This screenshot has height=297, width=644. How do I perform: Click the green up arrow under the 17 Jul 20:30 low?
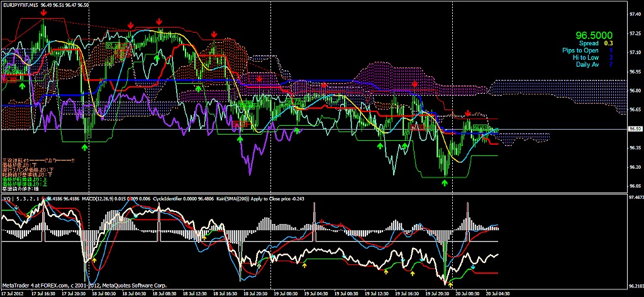pyautogui.click(x=85, y=146)
